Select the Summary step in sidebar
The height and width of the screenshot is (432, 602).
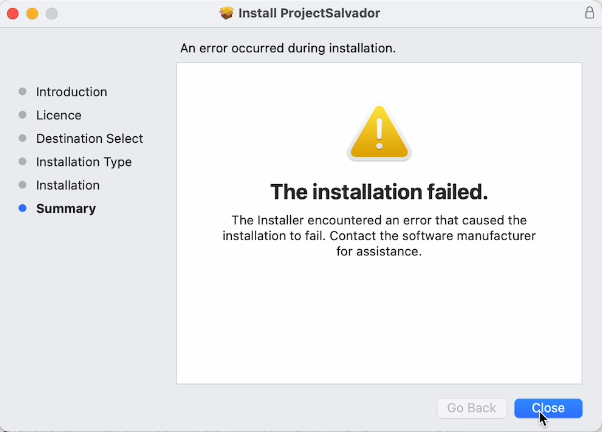coord(65,209)
